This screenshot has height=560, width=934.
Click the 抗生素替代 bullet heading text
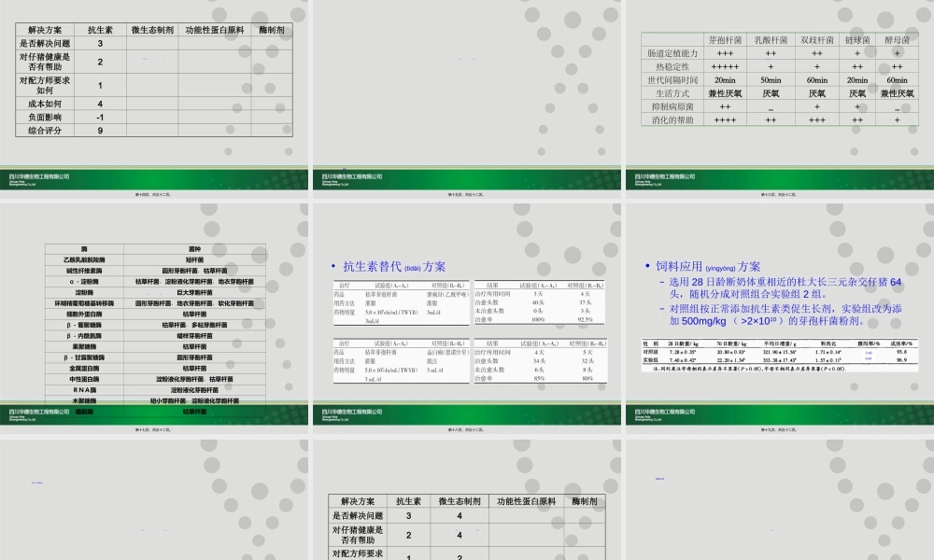point(394,266)
